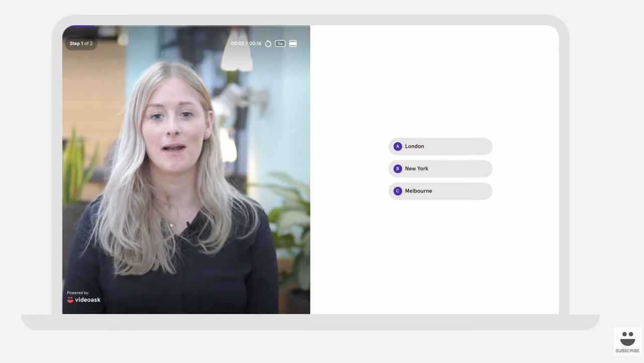Click the smiley face subscribe icon
This screenshot has height=363, width=644.
pos(627,338)
